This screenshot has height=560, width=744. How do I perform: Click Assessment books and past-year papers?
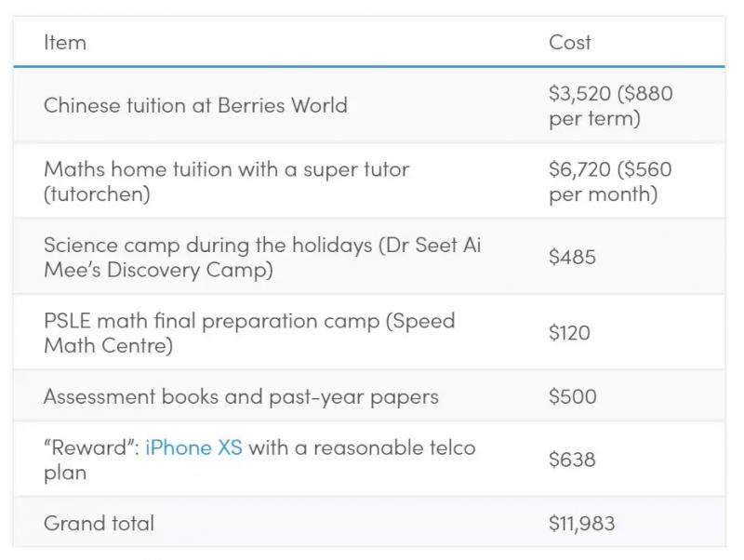pos(241,396)
